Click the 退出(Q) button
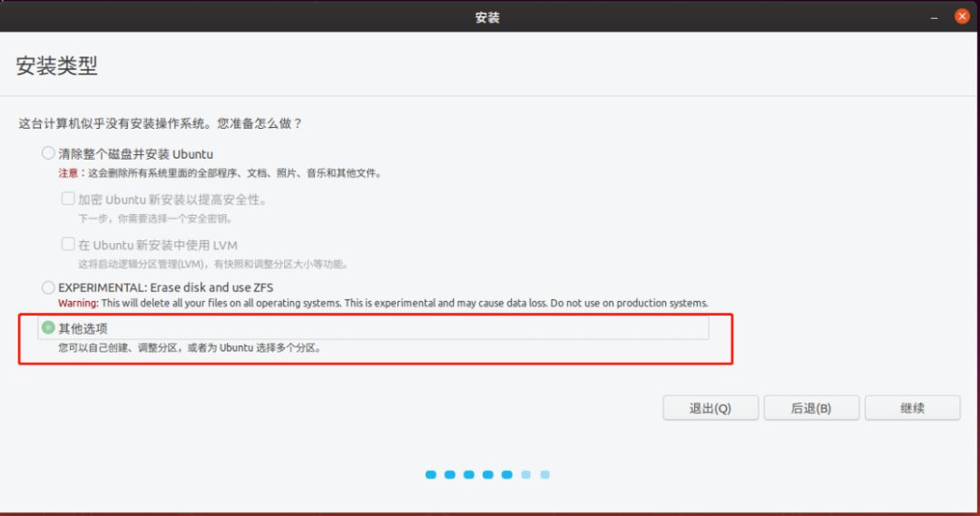Image resolution: width=980 pixels, height=516 pixels. click(710, 408)
